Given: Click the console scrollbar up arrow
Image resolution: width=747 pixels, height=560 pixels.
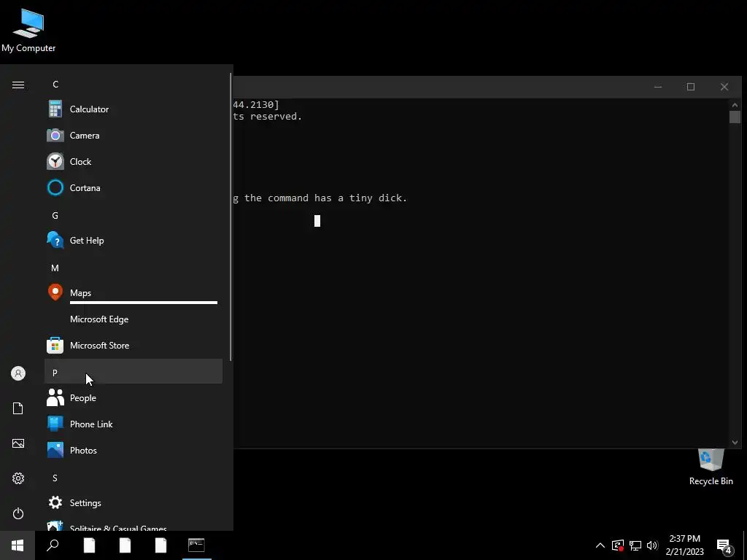Looking at the screenshot, I should pos(735,105).
